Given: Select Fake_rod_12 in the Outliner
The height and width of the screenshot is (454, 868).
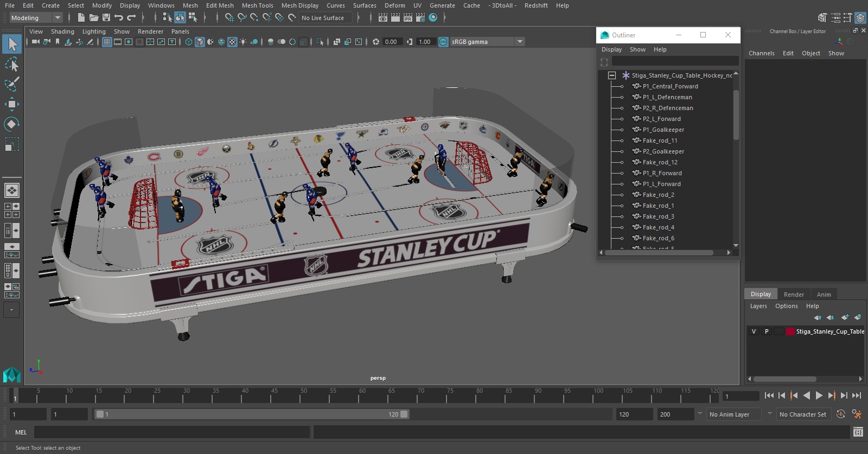Looking at the screenshot, I should coord(660,162).
